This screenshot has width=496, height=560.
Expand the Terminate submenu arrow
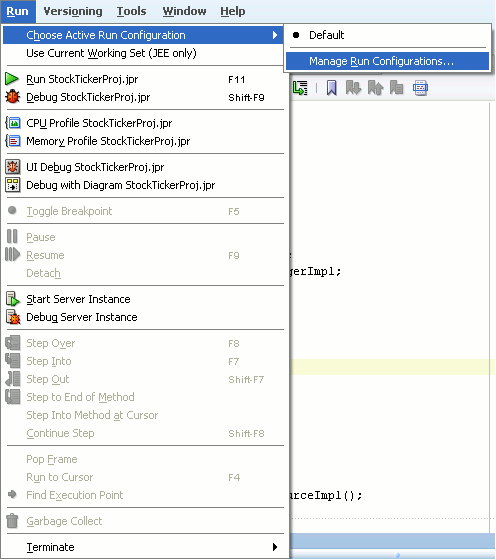275,547
